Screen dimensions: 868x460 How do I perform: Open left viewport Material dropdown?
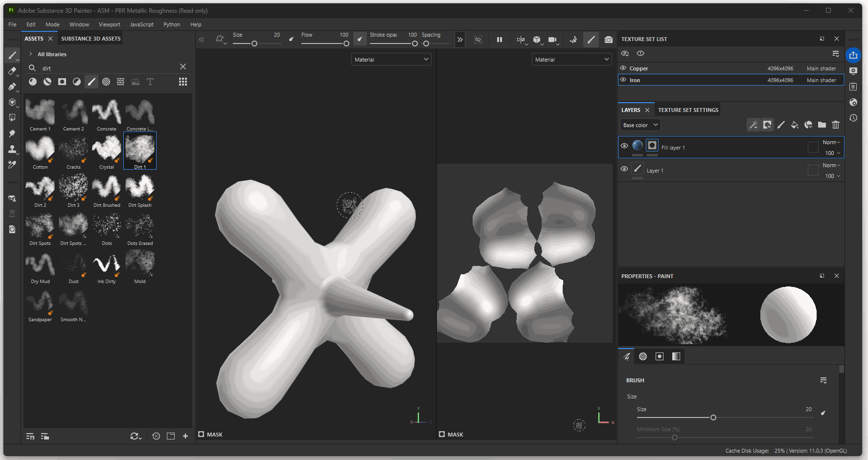(x=391, y=60)
